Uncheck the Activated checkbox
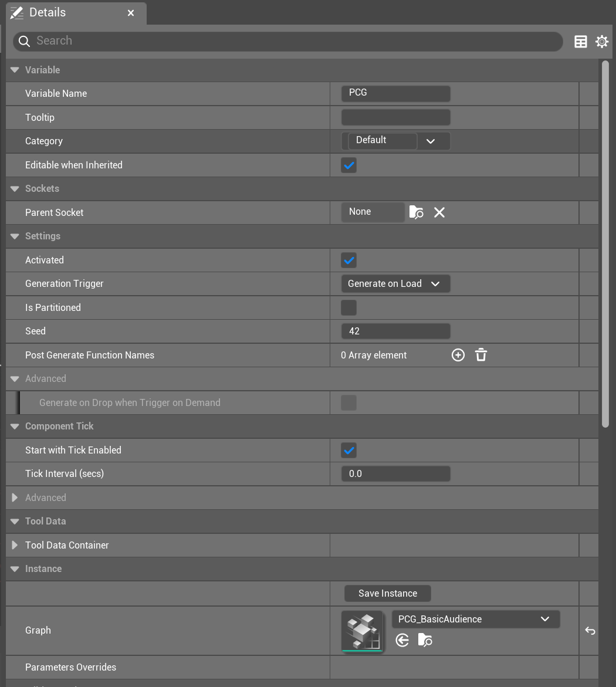This screenshot has width=616, height=687. pyautogui.click(x=348, y=260)
